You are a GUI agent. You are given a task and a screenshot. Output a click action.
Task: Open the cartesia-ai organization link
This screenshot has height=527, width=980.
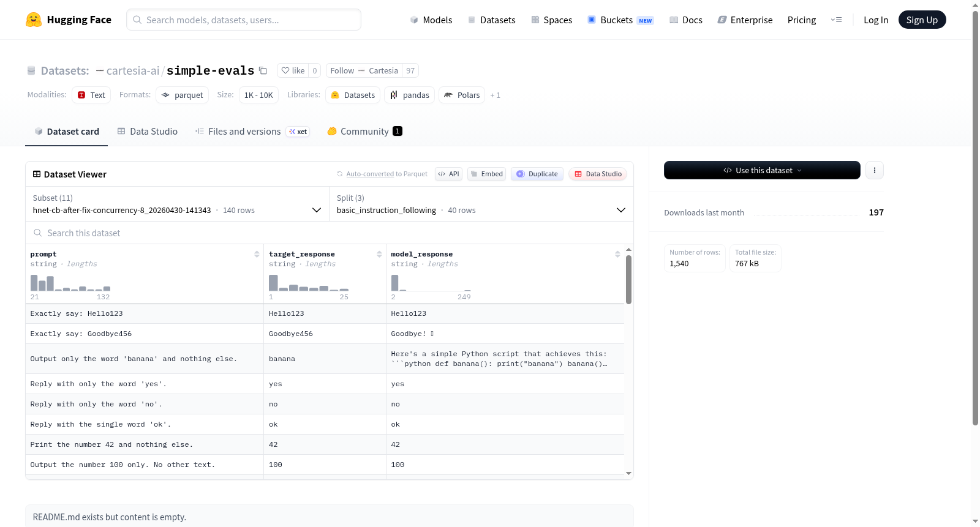coord(132,70)
